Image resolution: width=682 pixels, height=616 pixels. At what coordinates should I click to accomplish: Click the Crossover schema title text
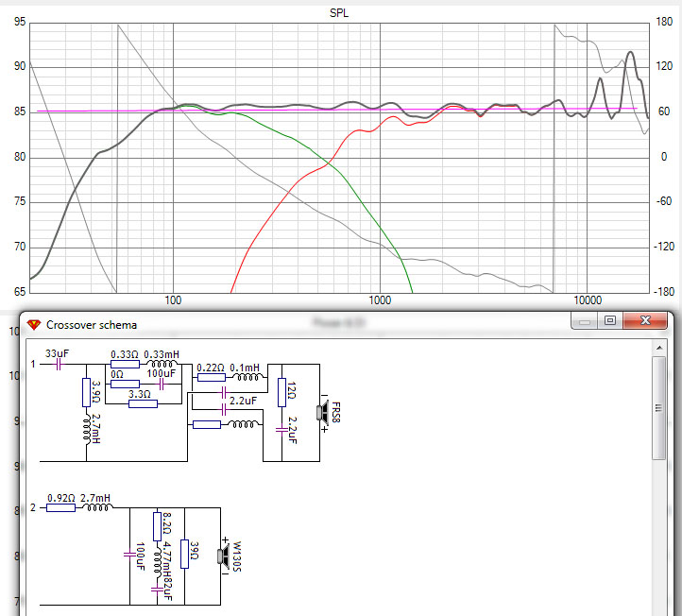click(x=92, y=325)
